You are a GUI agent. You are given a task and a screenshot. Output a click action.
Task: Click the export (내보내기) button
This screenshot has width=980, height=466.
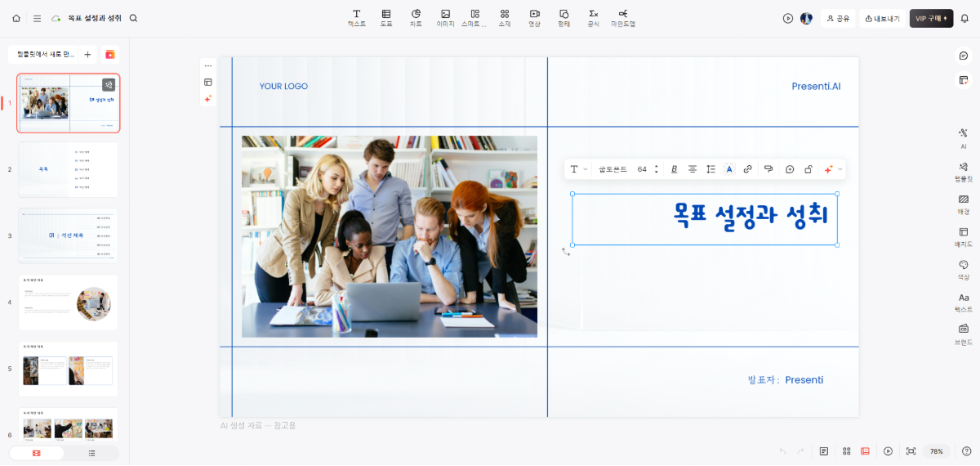(x=882, y=18)
